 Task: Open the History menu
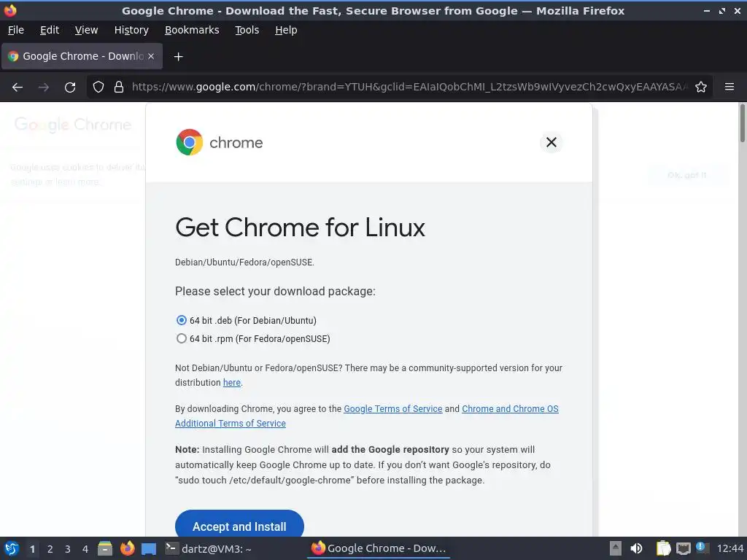pyautogui.click(x=131, y=30)
